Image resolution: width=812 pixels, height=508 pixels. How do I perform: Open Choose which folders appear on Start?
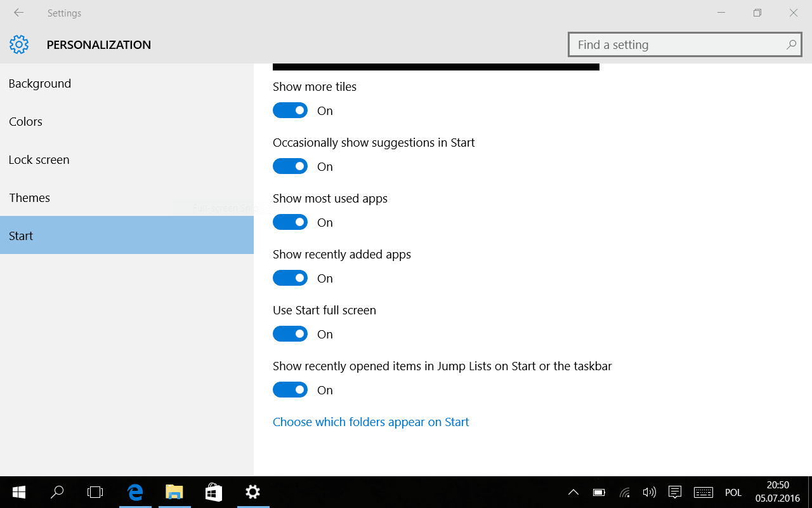tap(370, 422)
